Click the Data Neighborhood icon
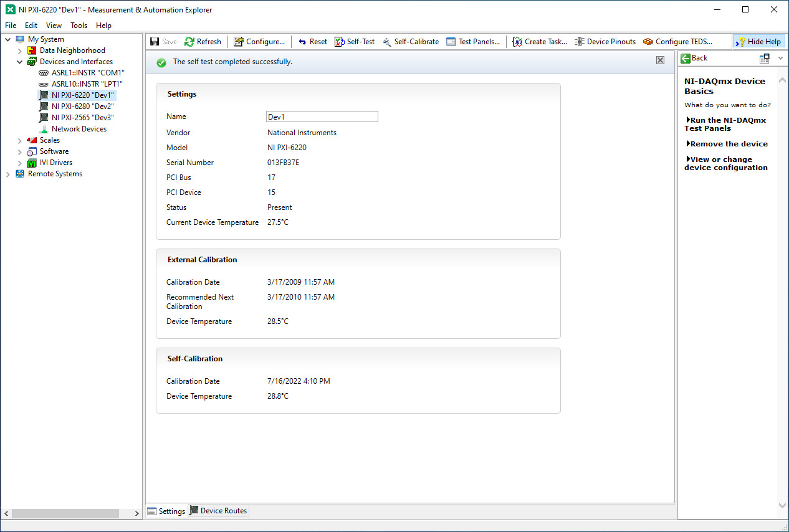 tap(32, 50)
